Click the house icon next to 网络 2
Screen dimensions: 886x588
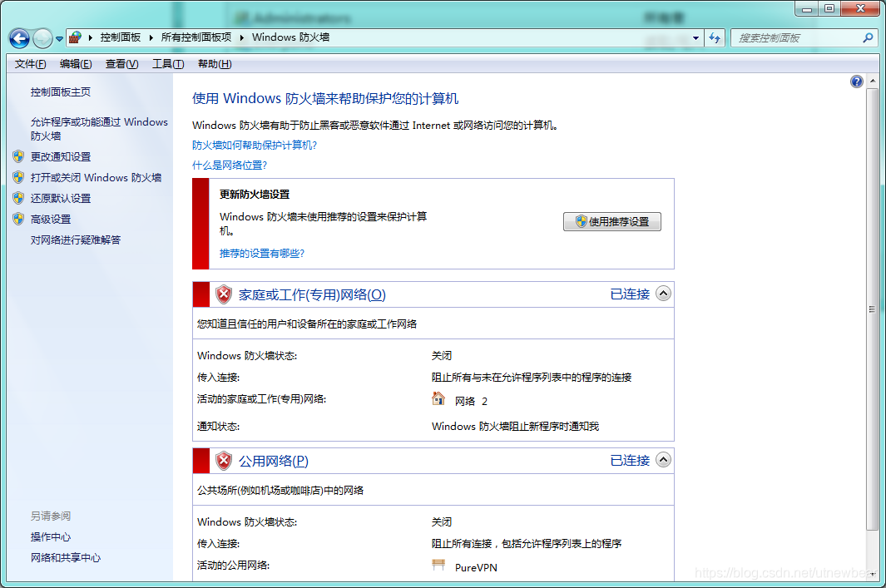tap(438, 399)
